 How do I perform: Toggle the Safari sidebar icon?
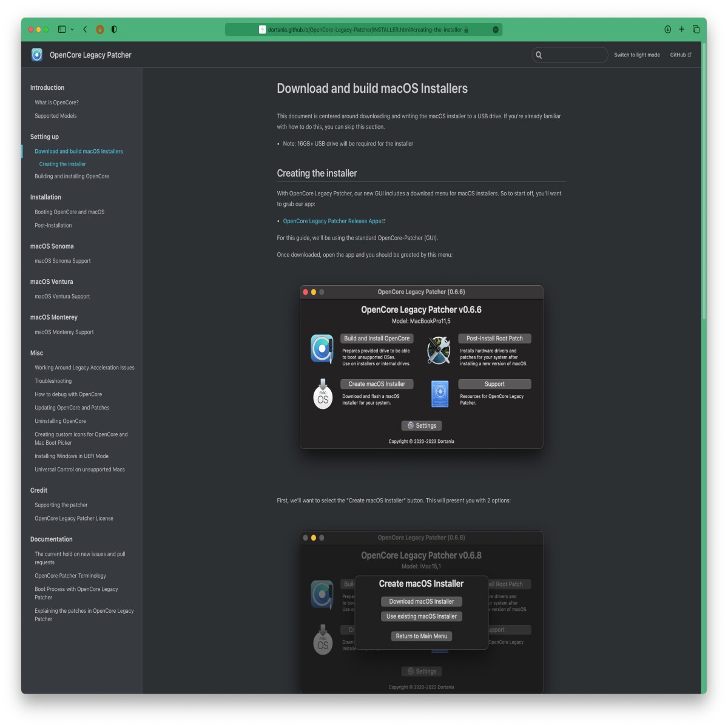(62, 29)
